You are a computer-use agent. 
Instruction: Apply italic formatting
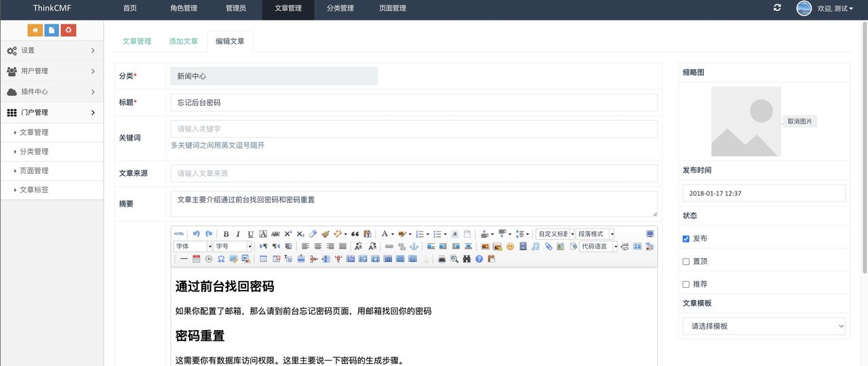[x=238, y=234]
